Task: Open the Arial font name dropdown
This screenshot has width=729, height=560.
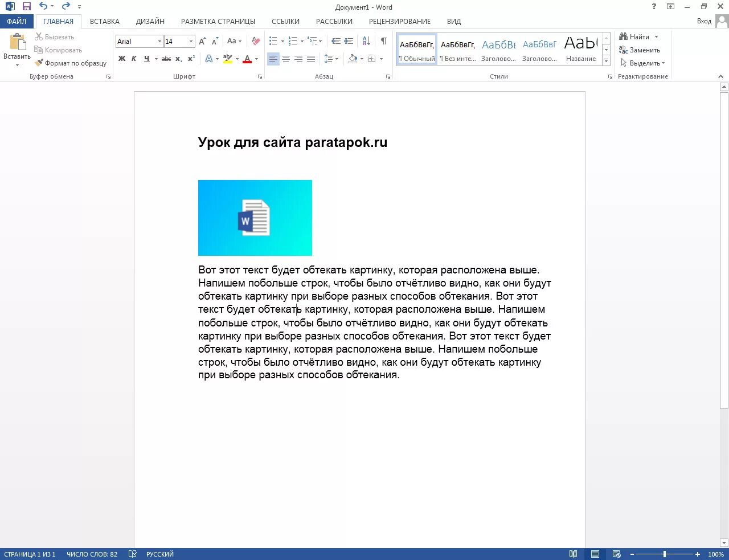Action: coord(159,42)
